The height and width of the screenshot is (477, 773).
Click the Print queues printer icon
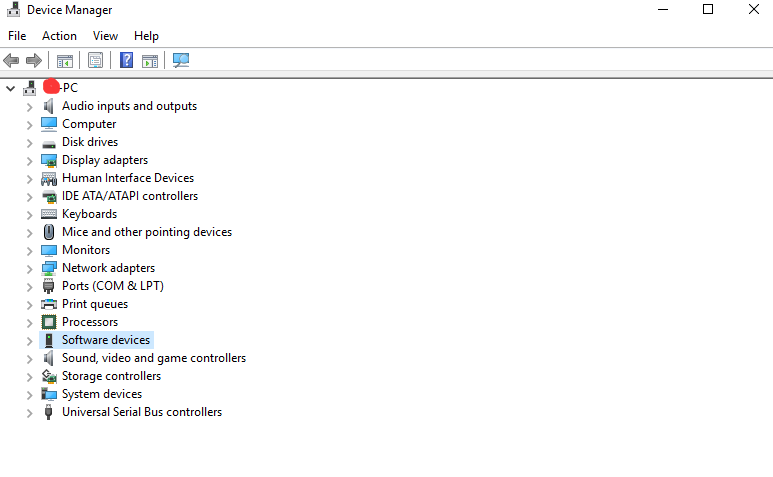click(x=49, y=304)
